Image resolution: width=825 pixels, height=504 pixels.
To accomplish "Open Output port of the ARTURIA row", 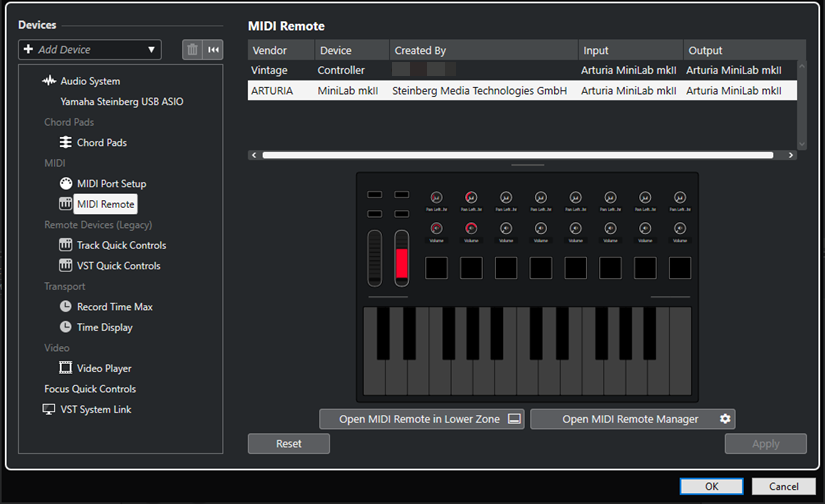I will coord(734,90).
